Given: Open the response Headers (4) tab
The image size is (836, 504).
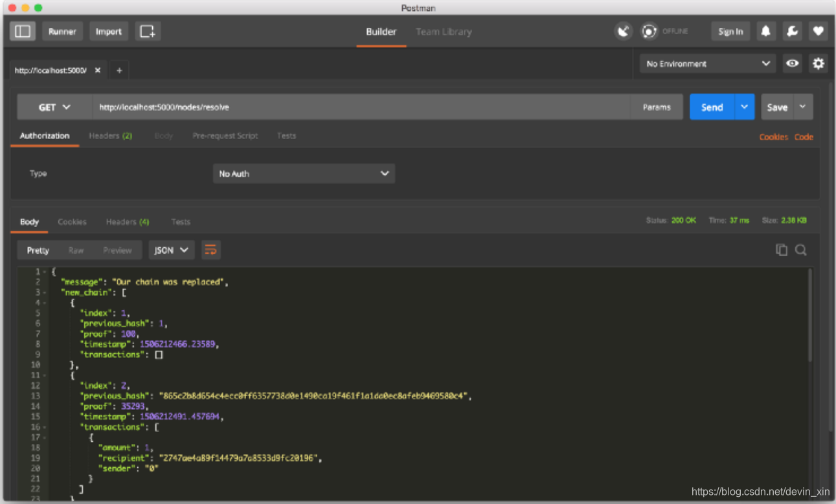Looking at the screenshot, I should (128, 222).
